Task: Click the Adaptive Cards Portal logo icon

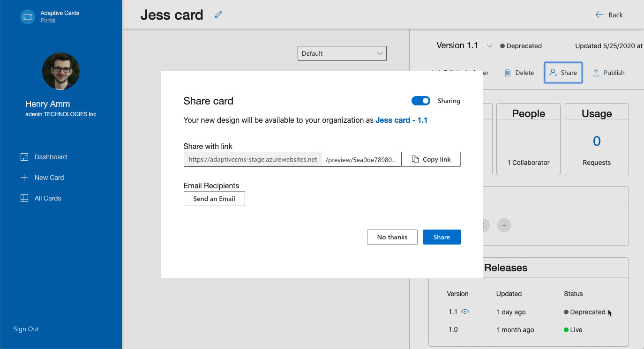Action: pyautogui.click(x=27, y=16)
